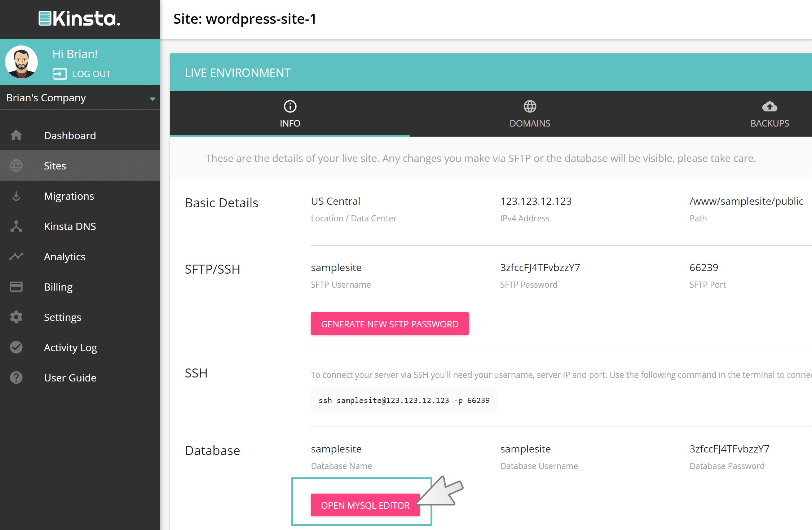The image size is (812, 530).
Task: Click the SFTP password 3zfccFJ4TFvbzzY7
Action: [x=540, y=268]
